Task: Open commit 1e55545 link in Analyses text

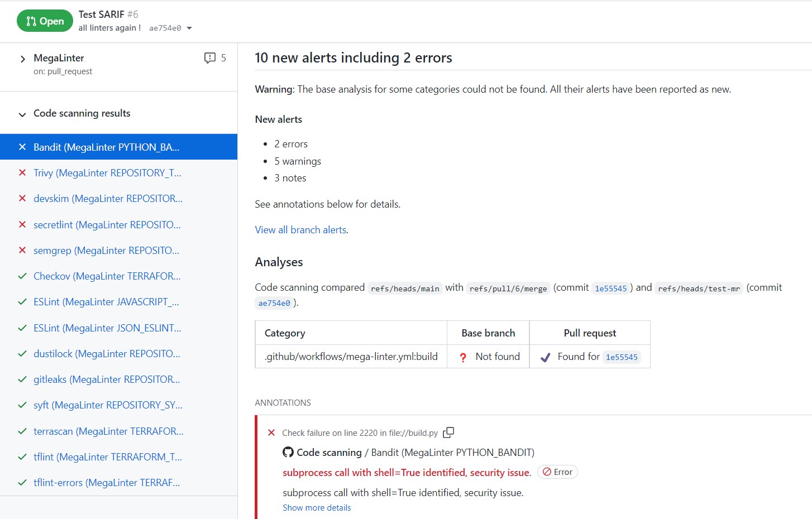Action: [x=610, y=289]
